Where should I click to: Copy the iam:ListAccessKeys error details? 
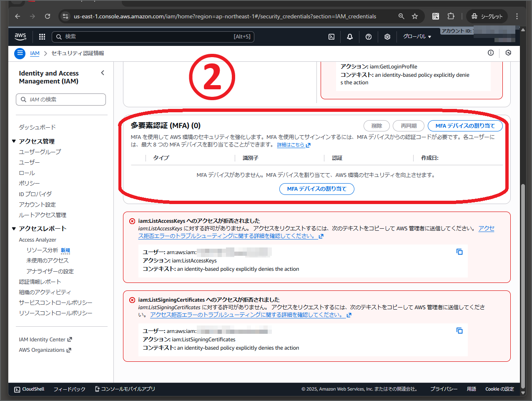[x=459, y=252]
